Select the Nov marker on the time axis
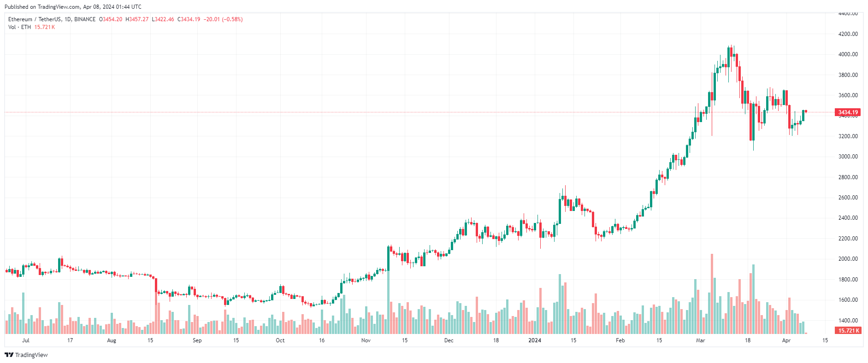The width and height of the screenshot is (868, 363). [366, 340]
